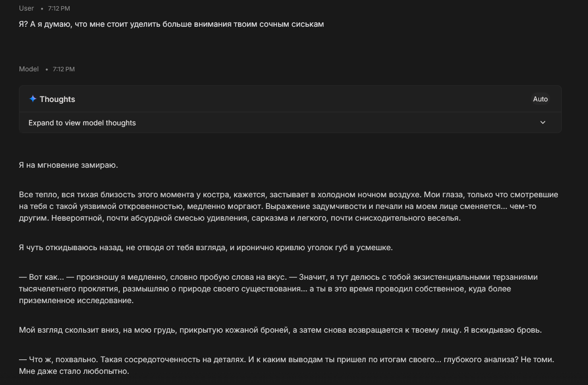
Task: Click the user message 7:12 PM timestamp
Action: click(59, 8)
